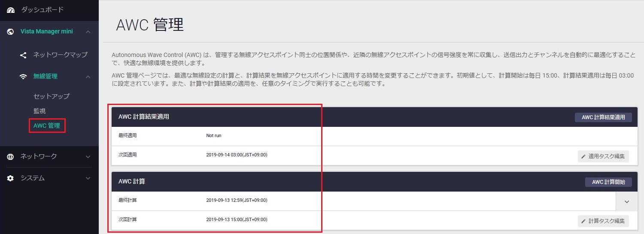Click the 適用タスク編集 button
The height and width of the screenshot is (234, 644).
603,156
